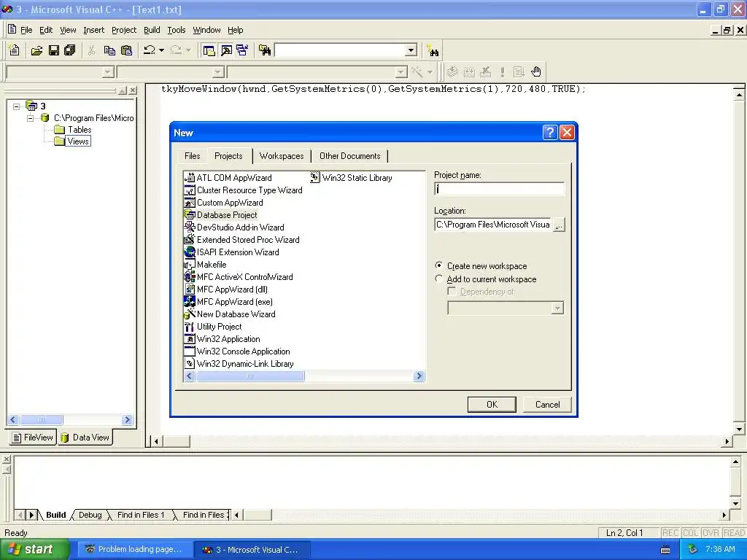Collapse the root node 3 in tree

(17, 106)
